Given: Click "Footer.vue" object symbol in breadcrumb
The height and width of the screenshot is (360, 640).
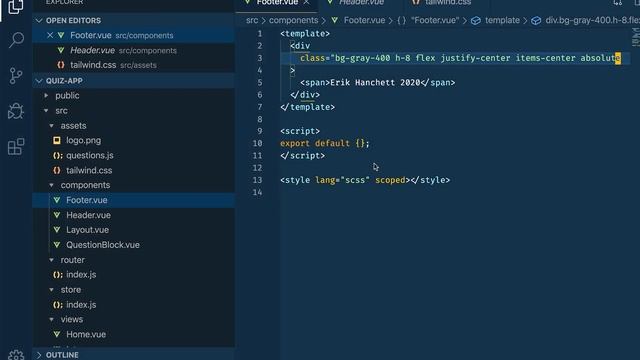Looking at the screenshot, I should pyautogui.click(x=435, y=20).
